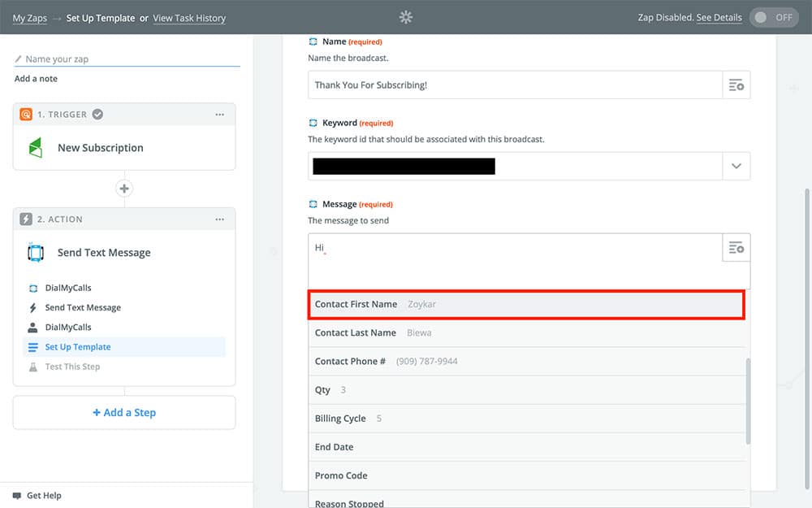The height and width of the screenshot is (508, 812).
Task: Click the Add a Step button
Action: pyautogui.click(x=124, y=413)
